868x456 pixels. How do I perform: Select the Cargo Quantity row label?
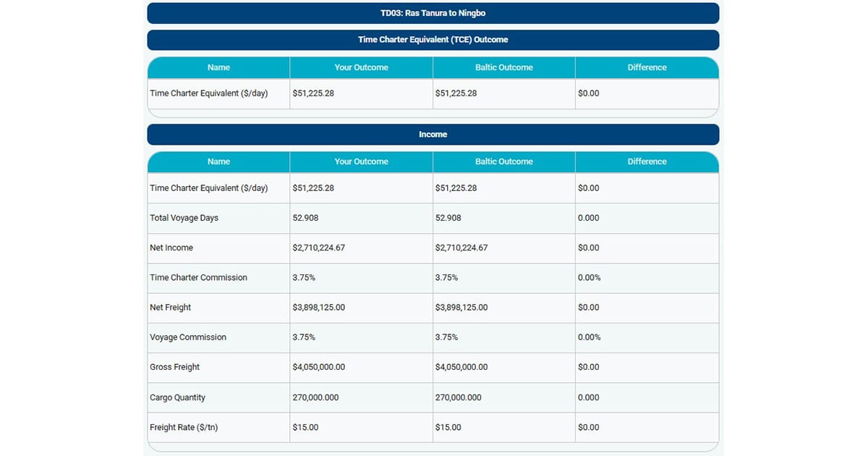(x=176, y=397)
